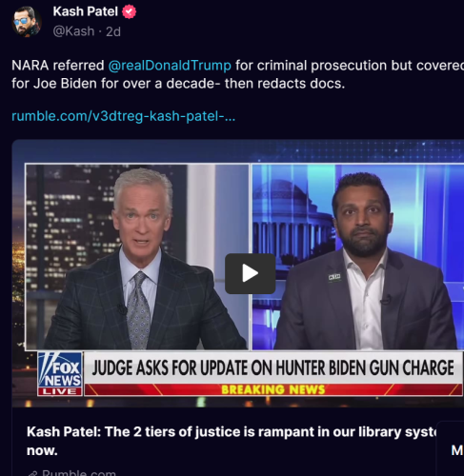Play the Fox News video clip
The width and height of the screenshot is (464, 476).
point(250,273)
